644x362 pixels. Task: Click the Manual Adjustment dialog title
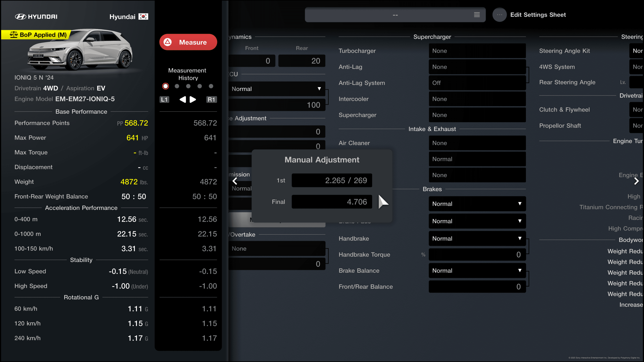click(322, 160)
